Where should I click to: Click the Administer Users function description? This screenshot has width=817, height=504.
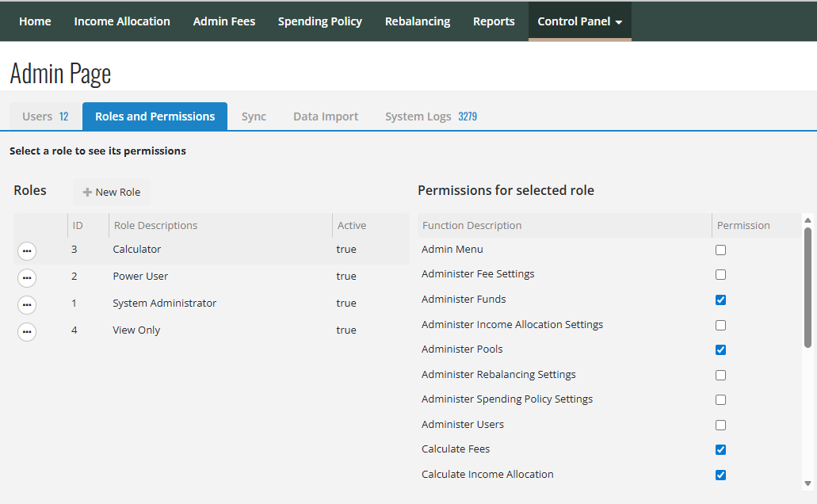462,424
